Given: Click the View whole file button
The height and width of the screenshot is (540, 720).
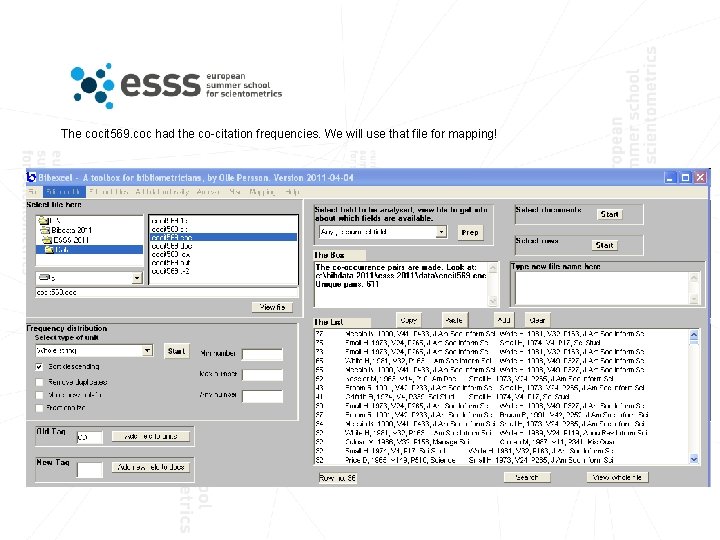Looking at the screenshot, I should click(617, 477).
